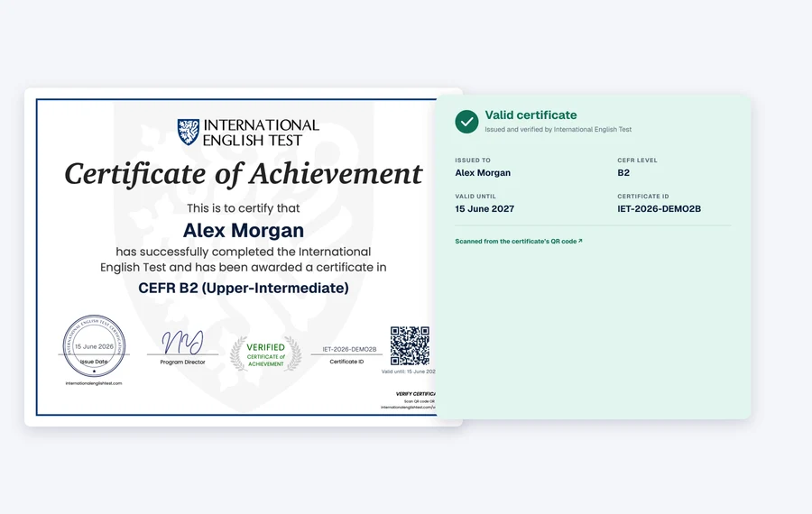Viewport: 812px width, 514px height.
Task: Select 'Issued and verified by International English Test' text
Action: tap(558, 130)
